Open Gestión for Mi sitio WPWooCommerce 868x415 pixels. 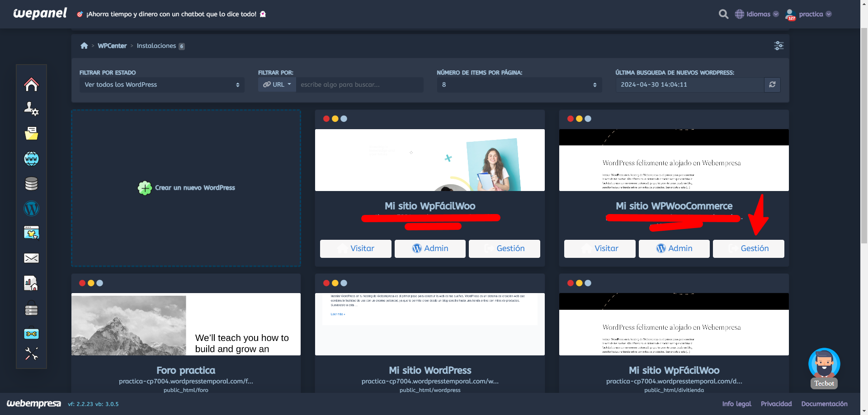click(x=749, y=248)
